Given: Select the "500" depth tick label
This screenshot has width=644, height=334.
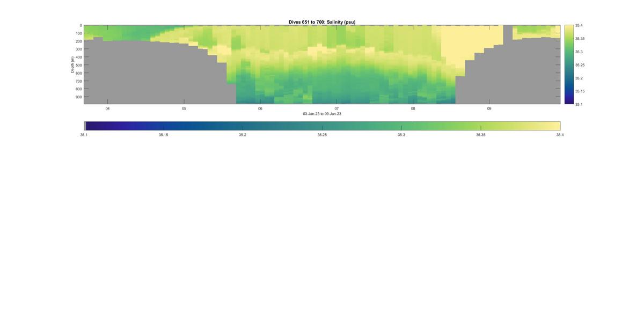Looking at the screenshot, I should tap(78, 65).
